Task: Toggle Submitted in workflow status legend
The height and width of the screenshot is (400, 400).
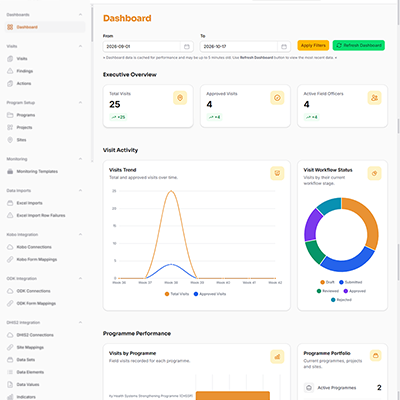Action: coord(350,282)
